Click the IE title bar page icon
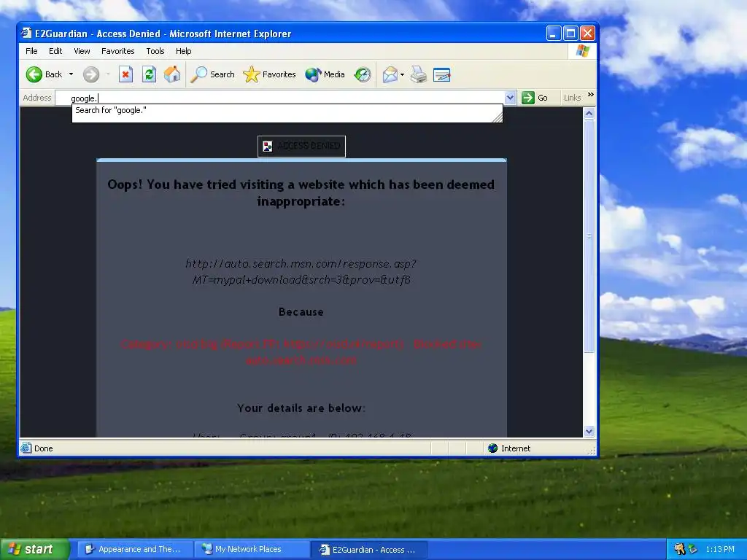Screen dimensions: 747x560 (26, 34)
